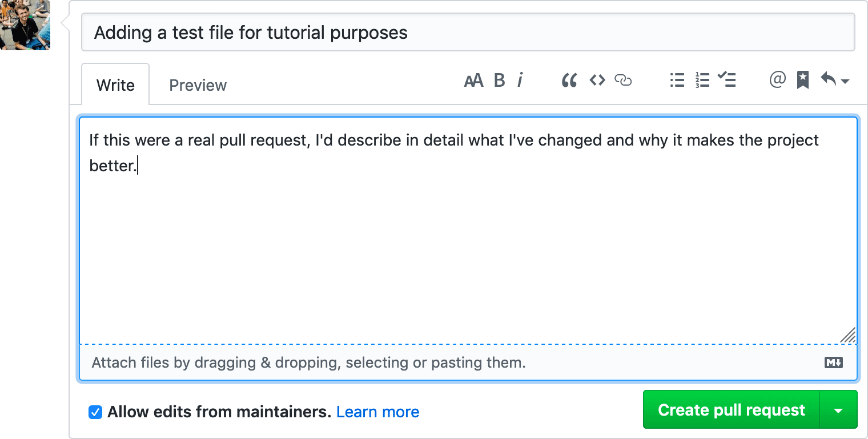Open the Create pull request options dropdown
This screenshot has width=868, height=439.
point(838,409)
